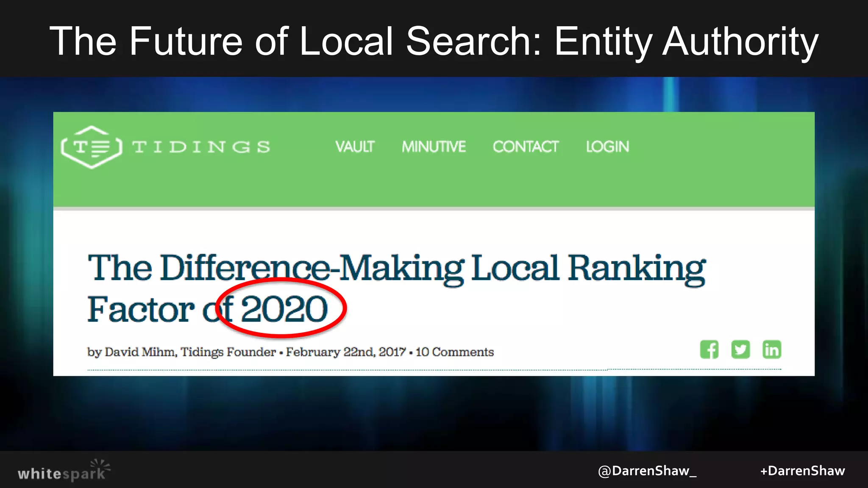Open the '10 Comments' link

click(x=455, y=352)
